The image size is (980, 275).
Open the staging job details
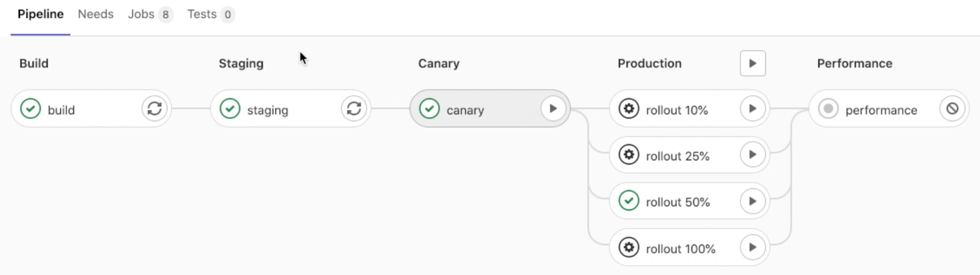click(267, 110)
